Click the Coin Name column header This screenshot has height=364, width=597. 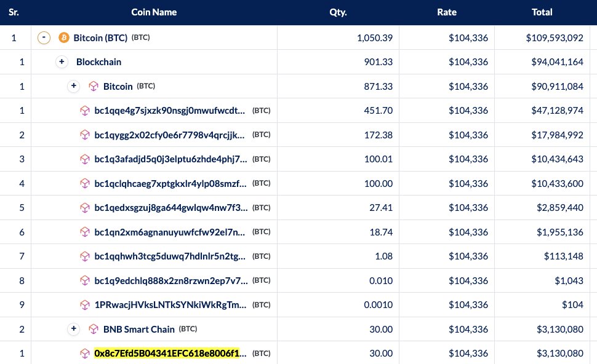click(154, 12)
